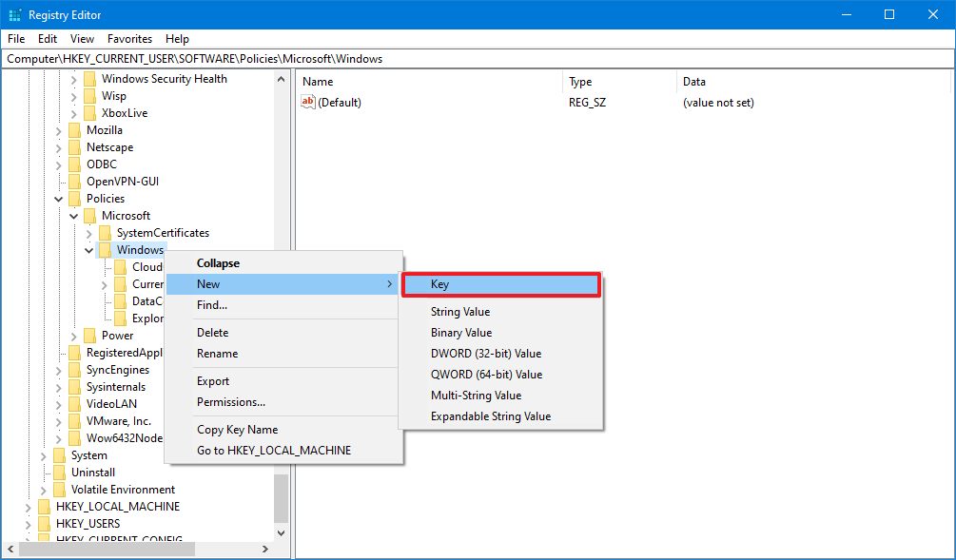Open the Favorites menu
The image size is (956, 560).
pyautogui.click(x=129, y=39)
